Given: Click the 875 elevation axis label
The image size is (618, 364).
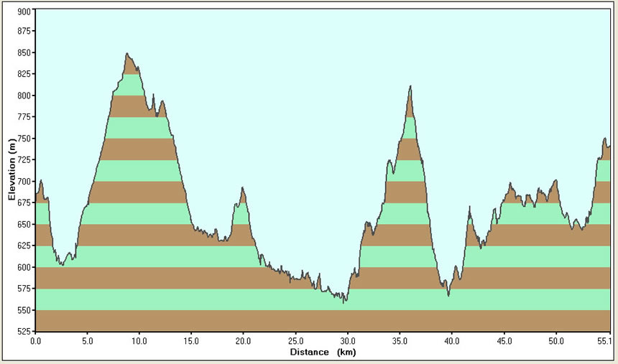Looking at the screenshot, I should (x=24, y=31).
